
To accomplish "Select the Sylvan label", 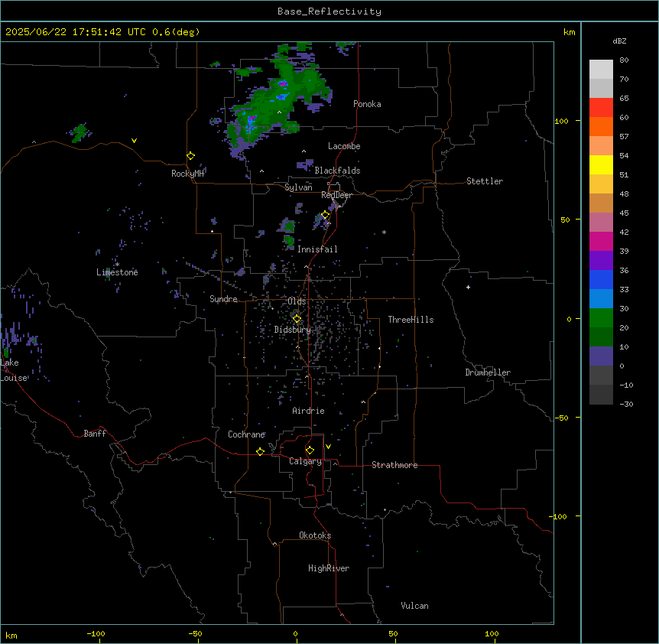I will point(298,187).
